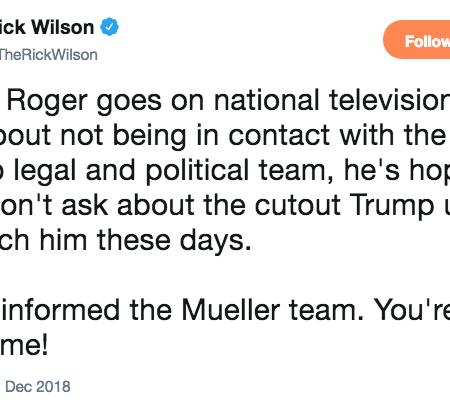Click the tweet's final word me!
Image resolution: width=450 pixels, height=409 pixels.
pyautogui.click(x=24, y=345)
